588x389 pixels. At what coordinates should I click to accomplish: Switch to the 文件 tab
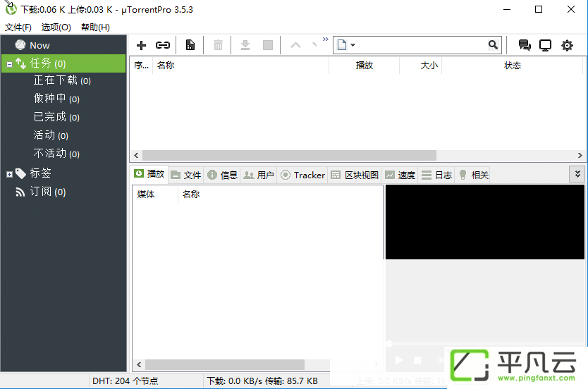[186, 175]
